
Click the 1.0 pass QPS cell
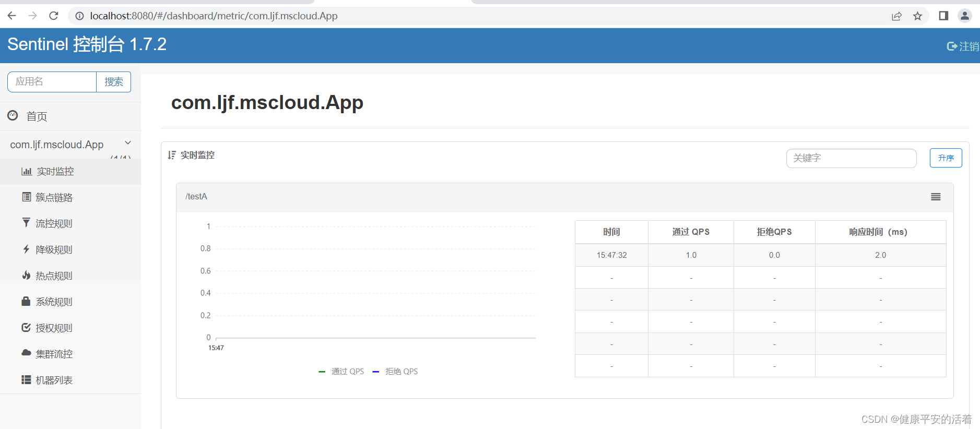(691, 255)
